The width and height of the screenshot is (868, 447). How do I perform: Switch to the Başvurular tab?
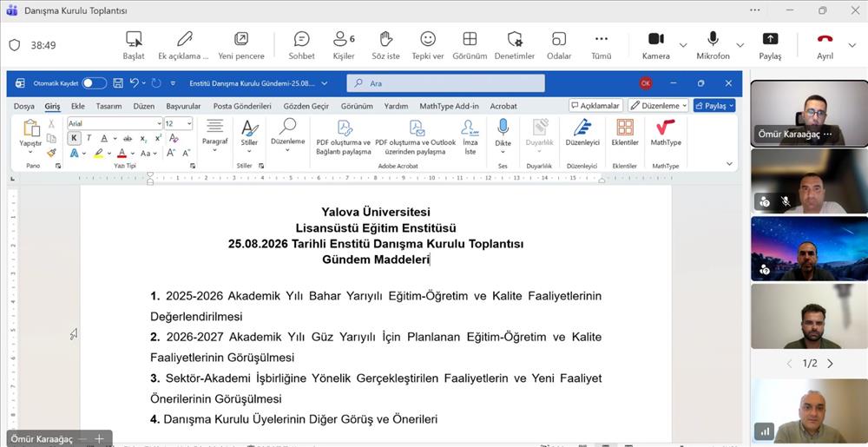(183, 106)
